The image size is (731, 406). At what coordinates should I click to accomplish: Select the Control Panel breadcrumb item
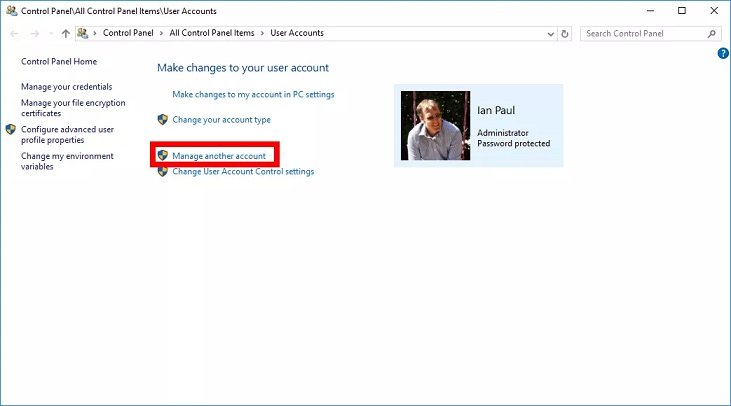click(128, 33)
